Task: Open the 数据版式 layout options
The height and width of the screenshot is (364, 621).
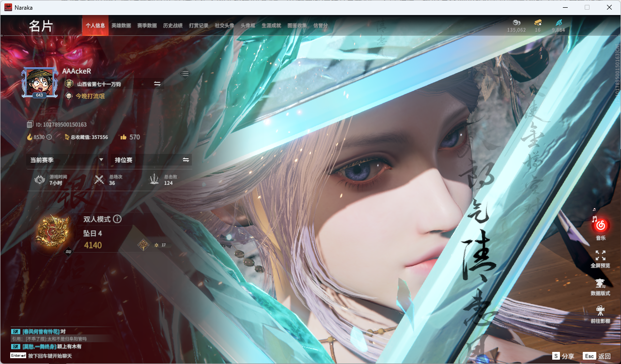Action: [601, 287]
